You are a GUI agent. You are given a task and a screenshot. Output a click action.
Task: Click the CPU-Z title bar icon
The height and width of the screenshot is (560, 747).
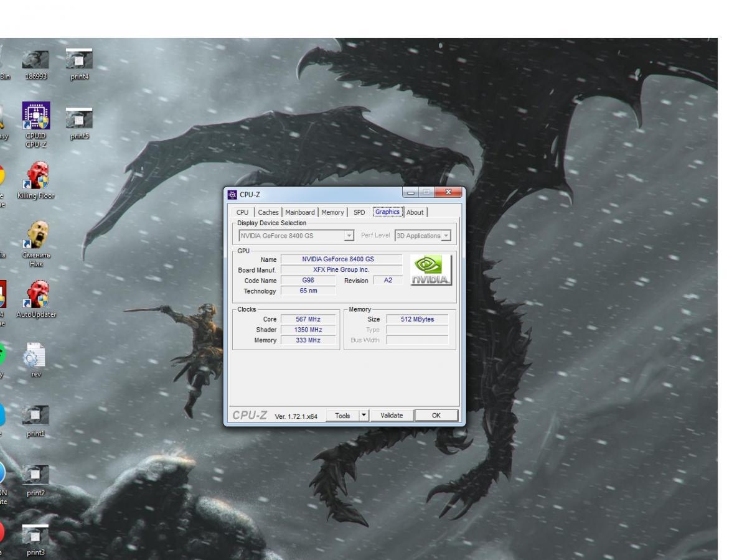[x=232, y=194]
